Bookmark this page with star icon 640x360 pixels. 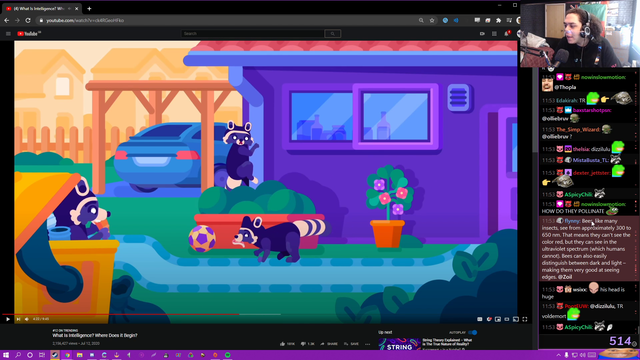tap(432, 20)
